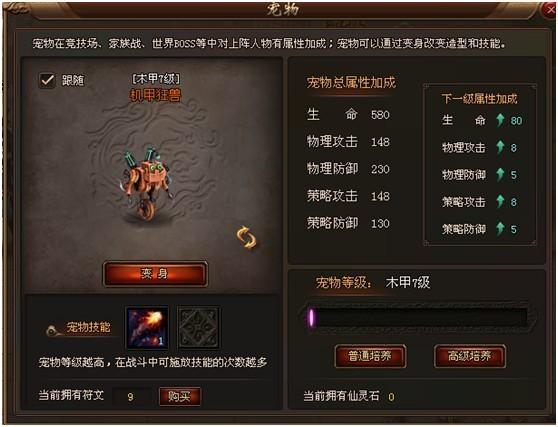Click the 购买 buy runes button
Image resolution: width=558 pixels, height=427 pixels.
tap(180, 396)
